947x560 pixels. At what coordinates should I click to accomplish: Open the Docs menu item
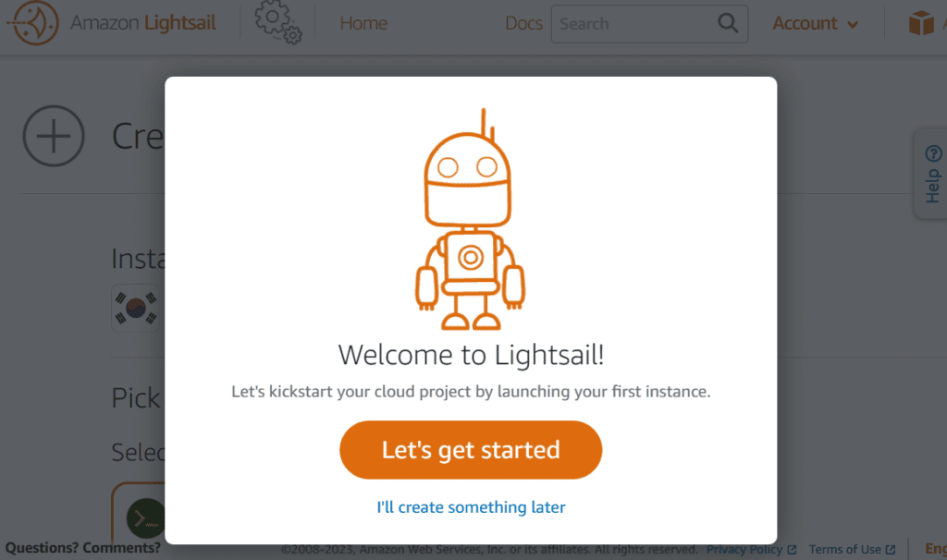point(523,23)
